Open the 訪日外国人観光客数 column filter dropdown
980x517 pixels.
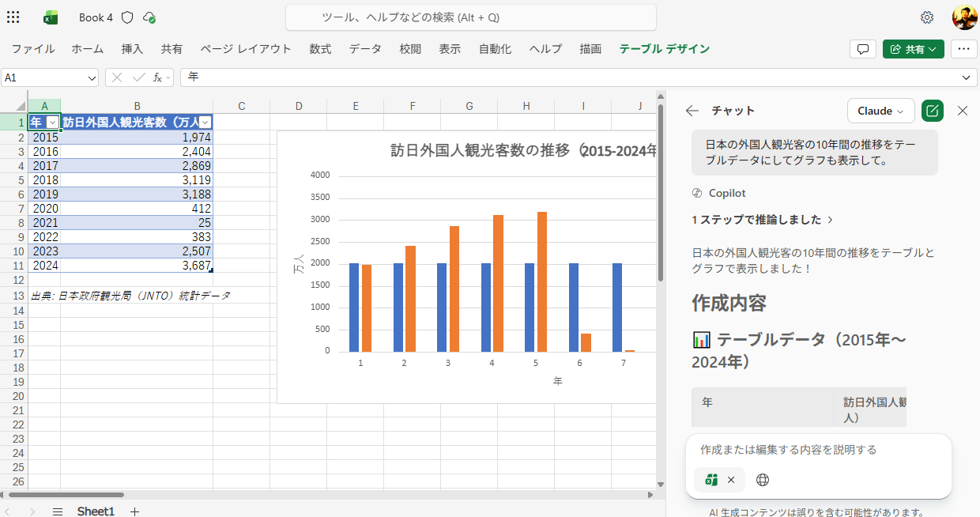[205, 122]
